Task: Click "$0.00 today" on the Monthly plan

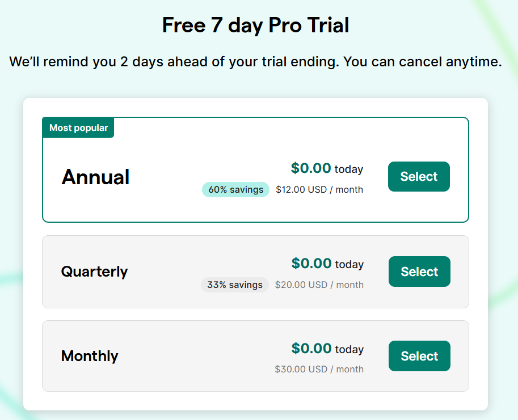Action: [x=327, y=349]
